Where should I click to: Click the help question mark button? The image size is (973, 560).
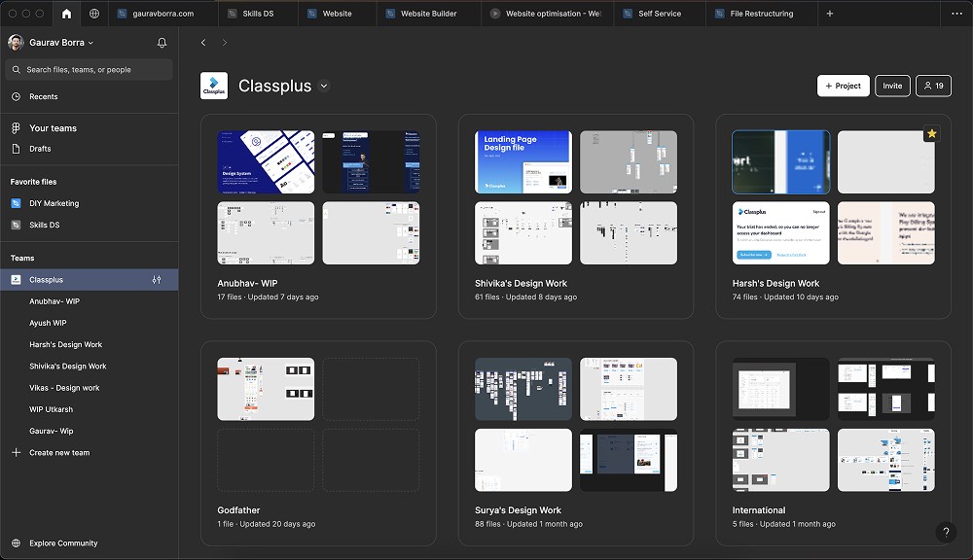coord(946,532)
